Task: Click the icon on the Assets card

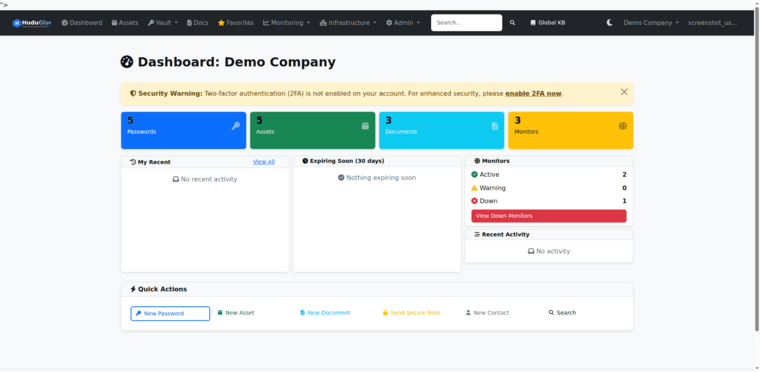Action: [365, 126]
